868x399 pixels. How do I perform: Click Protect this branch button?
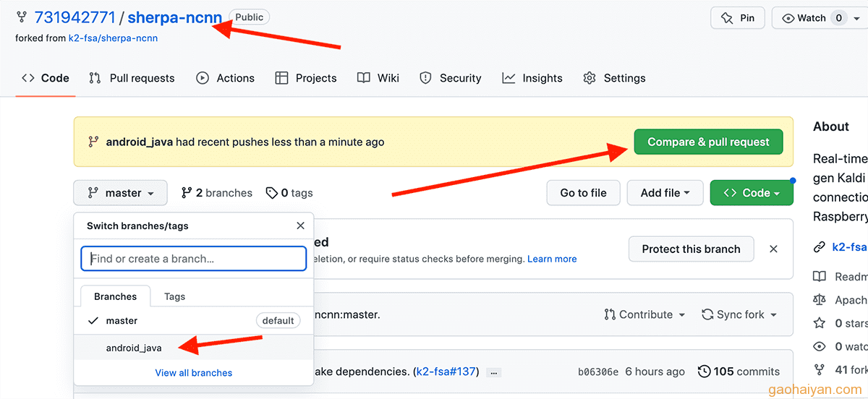(x=691, y=249)
